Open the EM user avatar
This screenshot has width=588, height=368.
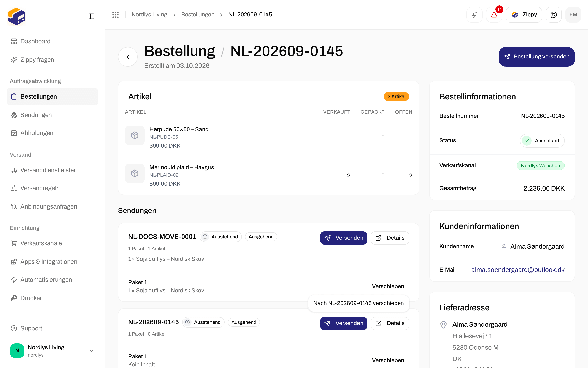pyautogui.click(x=573, y=15)
